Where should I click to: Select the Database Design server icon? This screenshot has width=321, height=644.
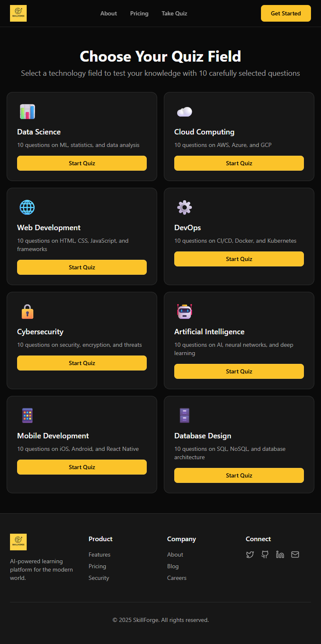tap(184, 415)
